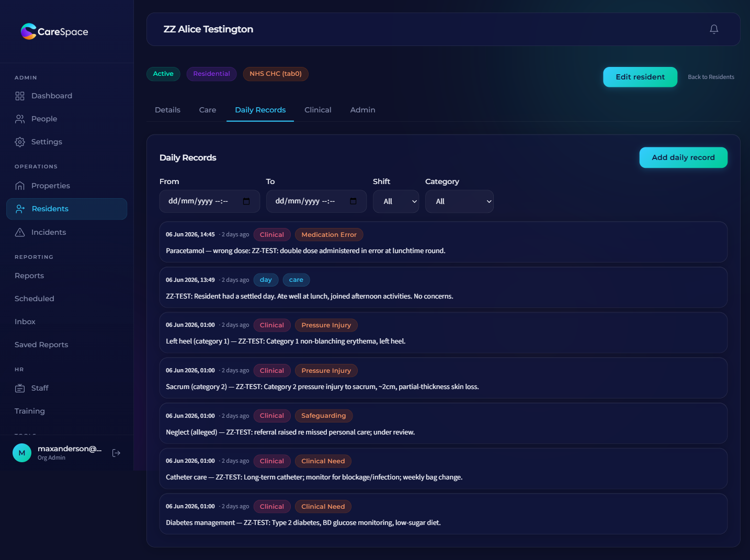Image resolution: width=750 pixels, height=560 pixels.
Task: Click the Settings gear icon
Action: pos(20,142)
